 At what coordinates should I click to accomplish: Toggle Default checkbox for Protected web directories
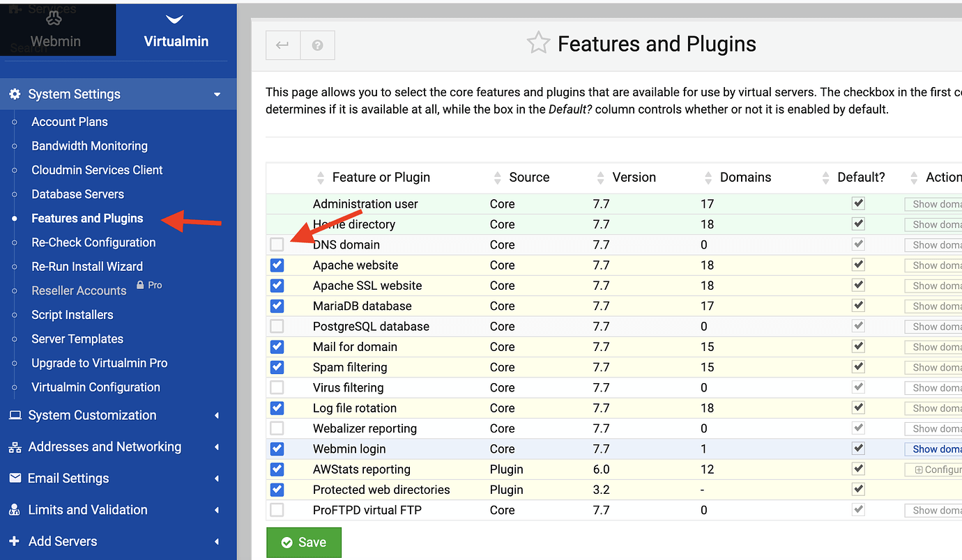point(859,489)
